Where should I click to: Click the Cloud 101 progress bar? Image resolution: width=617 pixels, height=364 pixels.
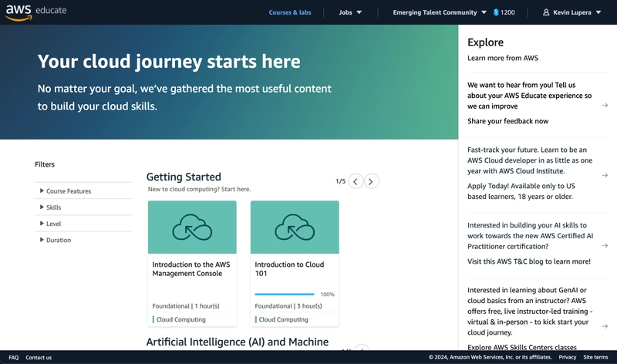tap(285, 294)
